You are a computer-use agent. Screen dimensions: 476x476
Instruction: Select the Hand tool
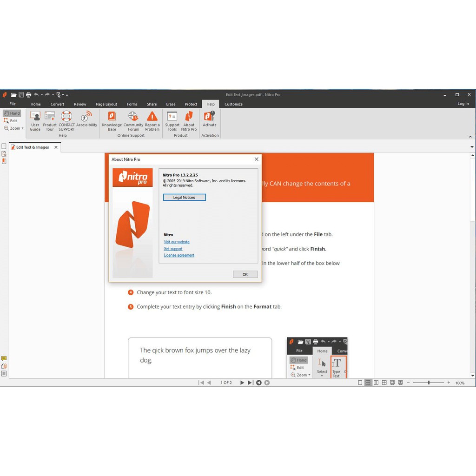click(12, 113)
